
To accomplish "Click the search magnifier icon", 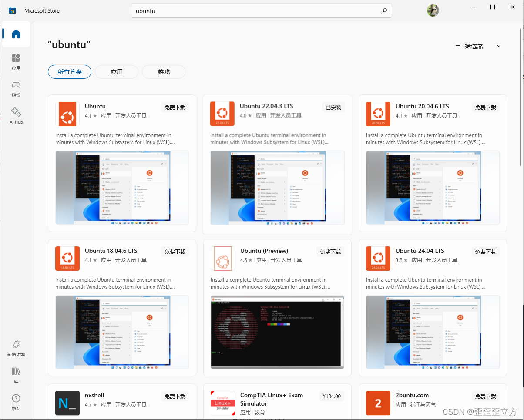I will [x=383, y=10].
